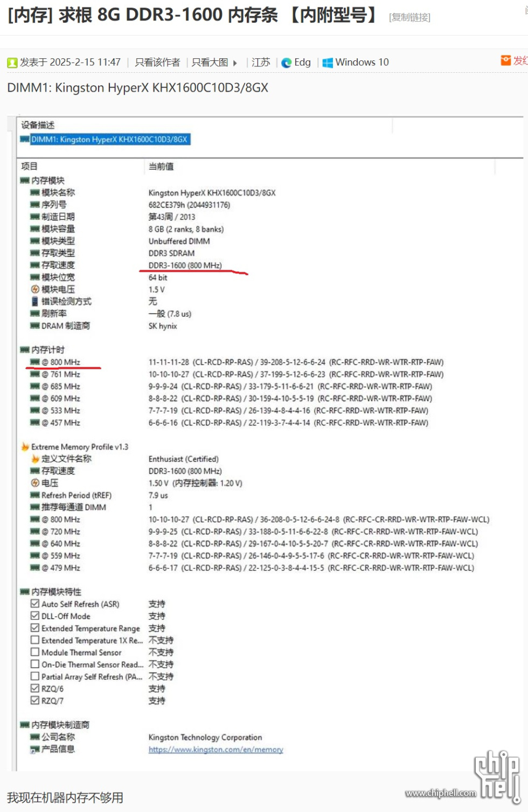Check the On-Die Thermal Sensor Read... checkbox
This screenshot has height=812, width=528.
(x=35, y=664)
